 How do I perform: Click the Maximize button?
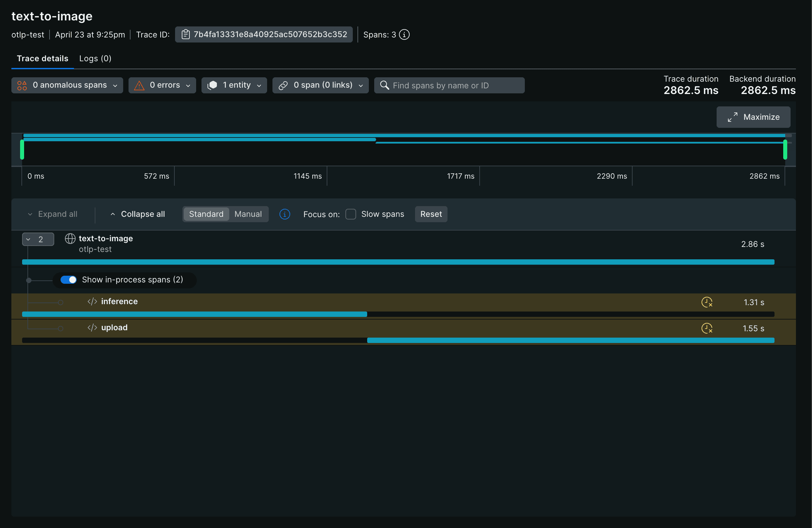[753, 117]
